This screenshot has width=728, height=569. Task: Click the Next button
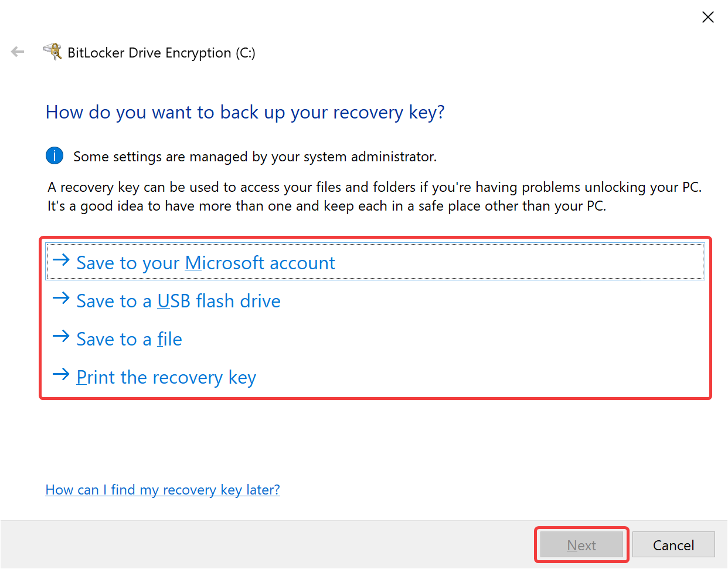pos(581,545)
